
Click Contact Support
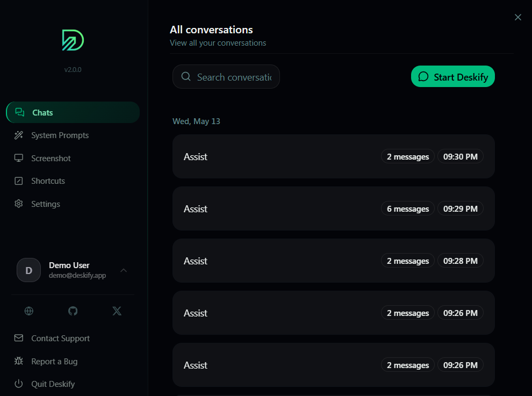click(x=73, y=339)
